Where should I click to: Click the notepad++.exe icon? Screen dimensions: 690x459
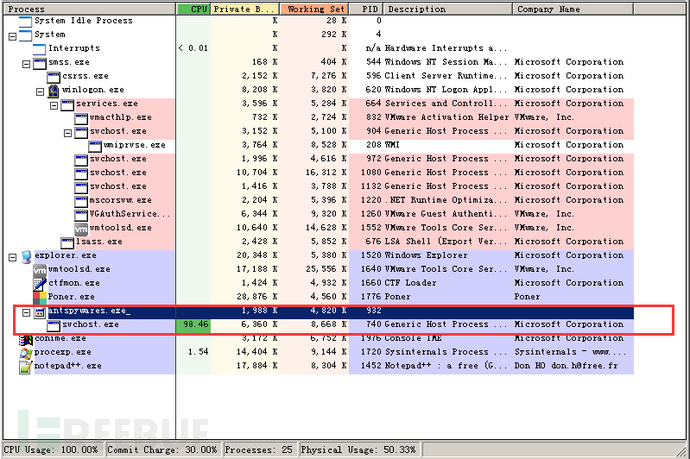pyautogui.click(x=26, y=367)
